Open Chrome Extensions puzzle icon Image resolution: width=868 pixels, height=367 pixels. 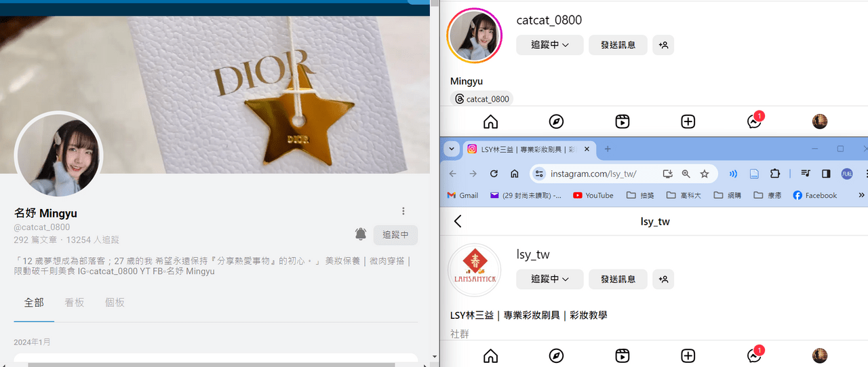(x=775, y=174)
